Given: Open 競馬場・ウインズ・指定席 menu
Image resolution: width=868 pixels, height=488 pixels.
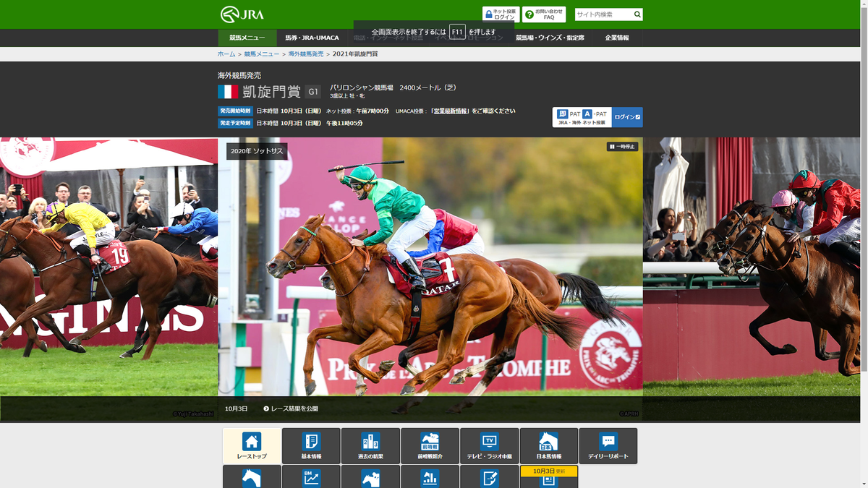Looking at the screenshot, I should pos(550,38).
